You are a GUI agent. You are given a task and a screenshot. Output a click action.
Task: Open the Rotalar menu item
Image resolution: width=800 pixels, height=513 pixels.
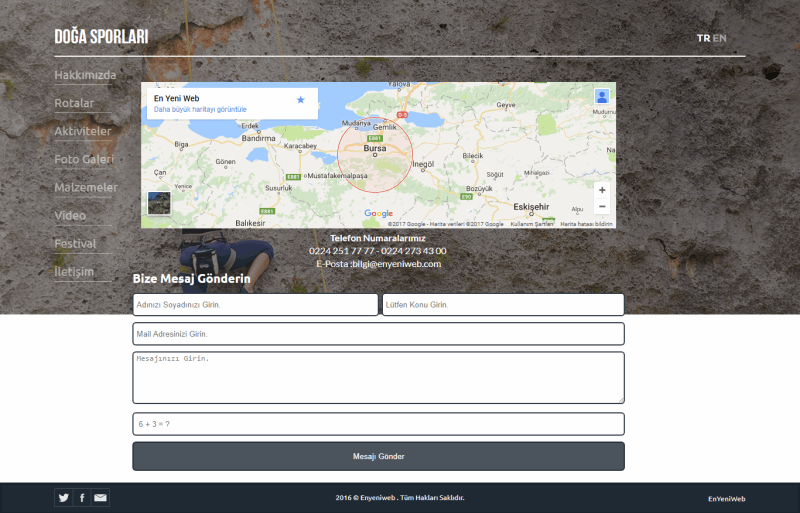(74, 103)
